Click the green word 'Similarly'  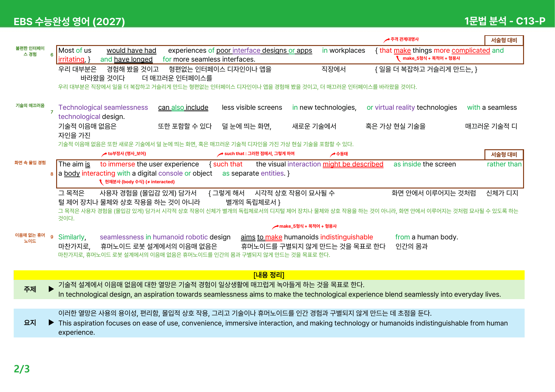click(71, 237)
